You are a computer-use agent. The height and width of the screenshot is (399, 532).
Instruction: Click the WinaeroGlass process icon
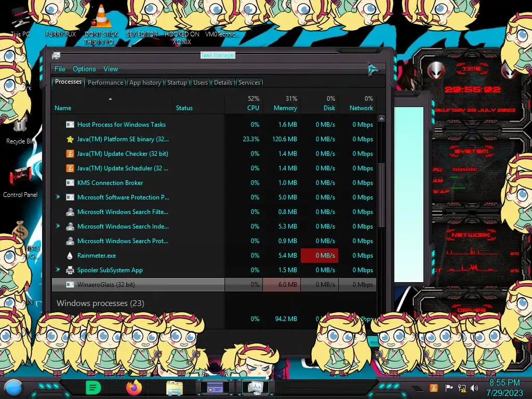click(70, 285)
